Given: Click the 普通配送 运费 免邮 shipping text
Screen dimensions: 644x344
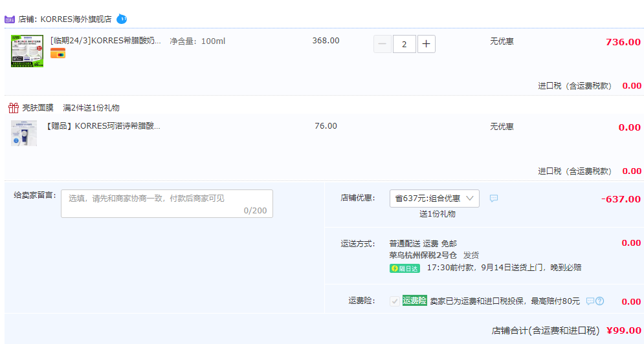Looking at the screenshot, I should (423, 244).
